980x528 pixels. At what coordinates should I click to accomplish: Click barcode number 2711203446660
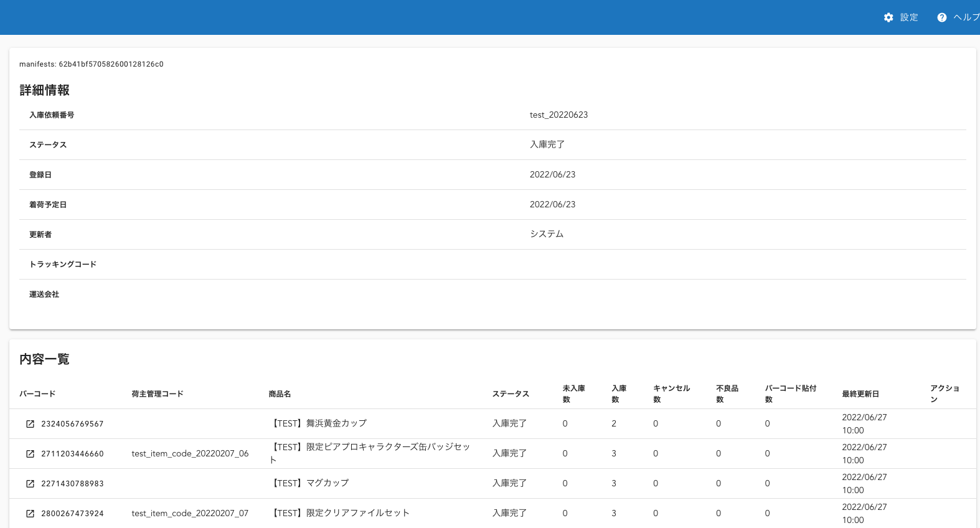[x=72, y=454]
